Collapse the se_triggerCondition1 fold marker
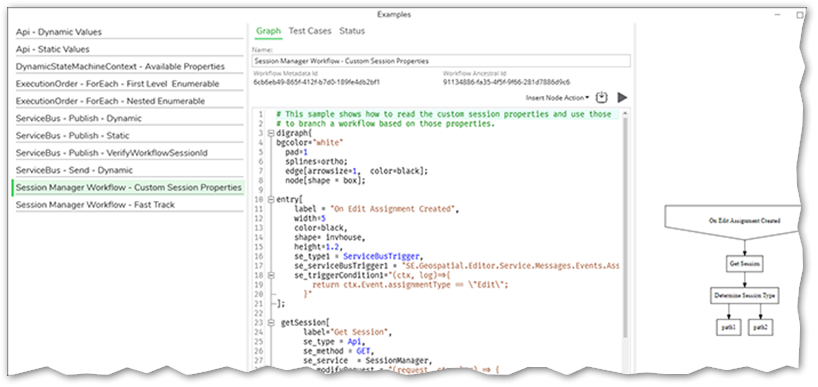 point(271,275)
